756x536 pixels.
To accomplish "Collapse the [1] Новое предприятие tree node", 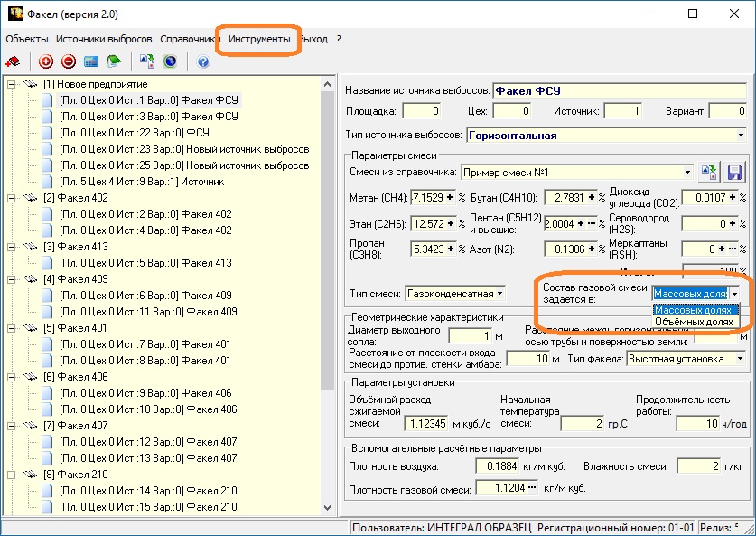I will pyautogui.click(x=11, y=84).
